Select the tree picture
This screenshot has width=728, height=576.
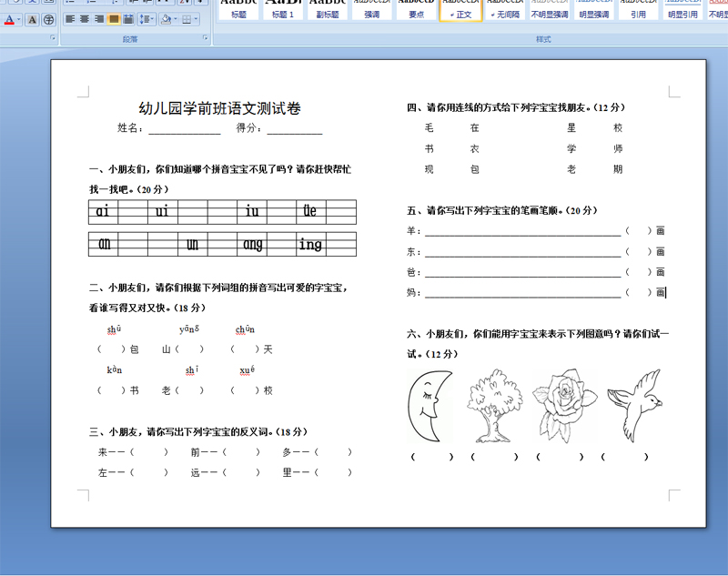click(494, 406)
